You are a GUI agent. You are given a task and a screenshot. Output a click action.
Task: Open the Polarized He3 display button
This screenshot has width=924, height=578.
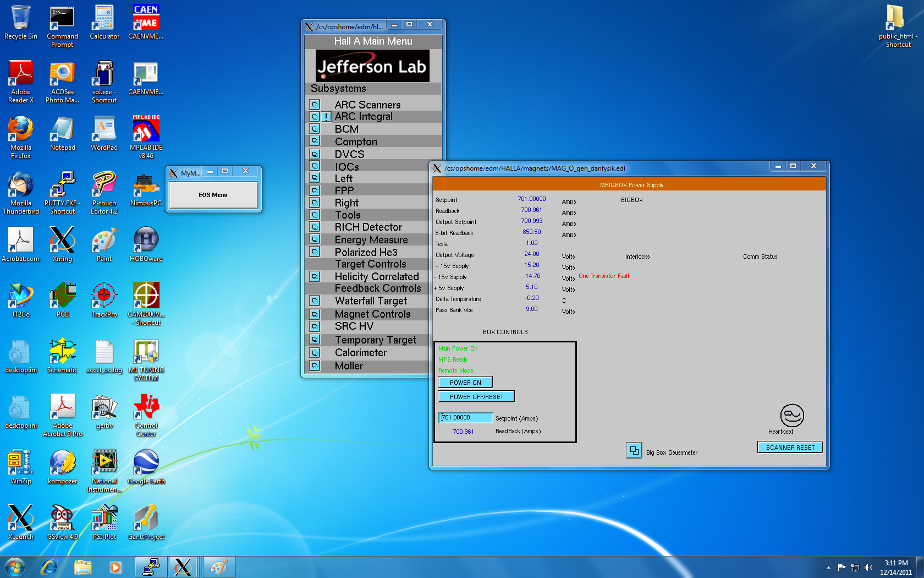point(315,252)
